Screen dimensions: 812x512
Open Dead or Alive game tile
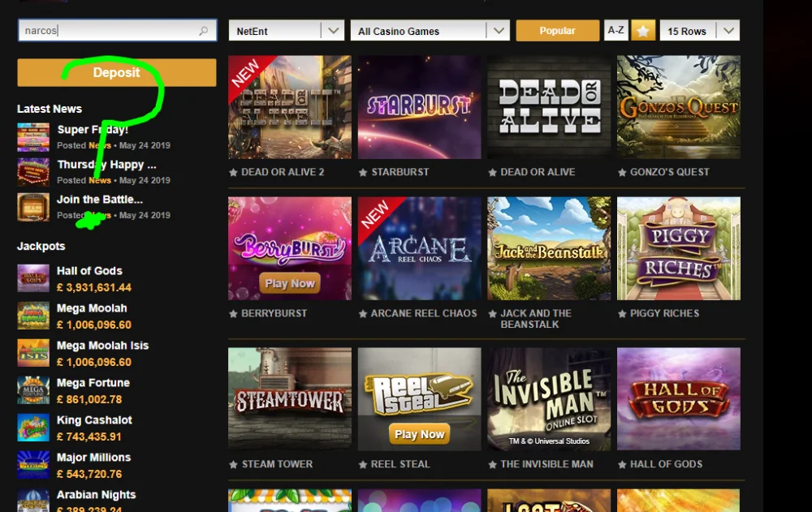coord(549,107)
